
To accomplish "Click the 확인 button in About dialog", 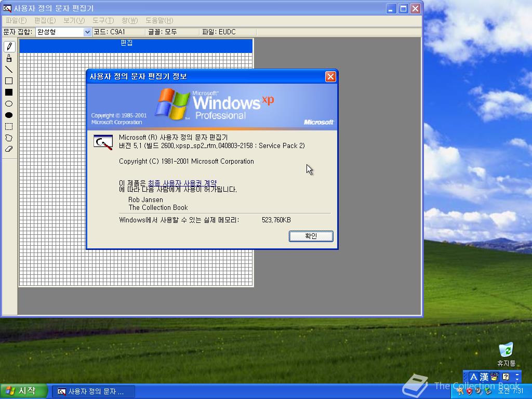I will point(311,236).
